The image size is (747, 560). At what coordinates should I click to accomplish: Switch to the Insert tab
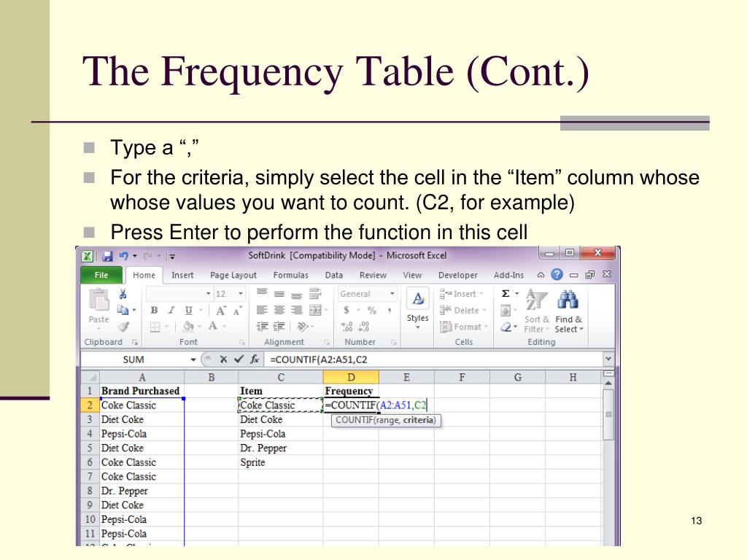pyautogui.click(x=182, y=275)
